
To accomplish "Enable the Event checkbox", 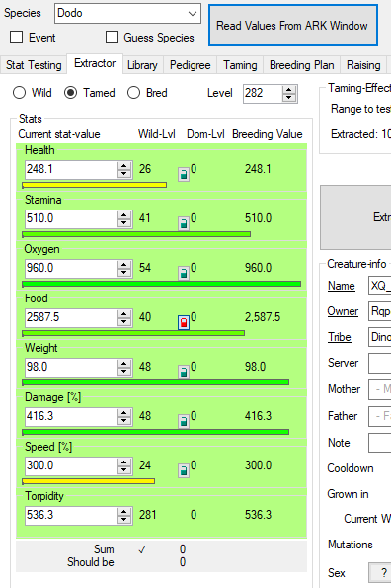I will coord(16,38).
